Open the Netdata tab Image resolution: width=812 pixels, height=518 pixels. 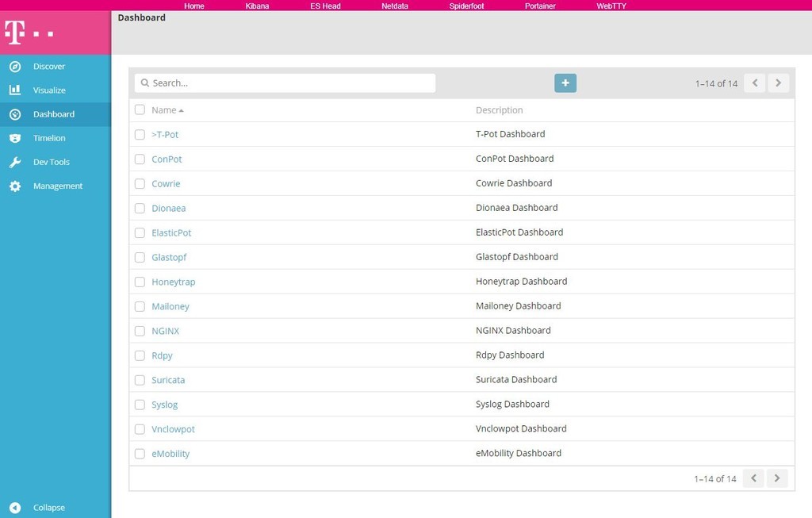point(395,6)
